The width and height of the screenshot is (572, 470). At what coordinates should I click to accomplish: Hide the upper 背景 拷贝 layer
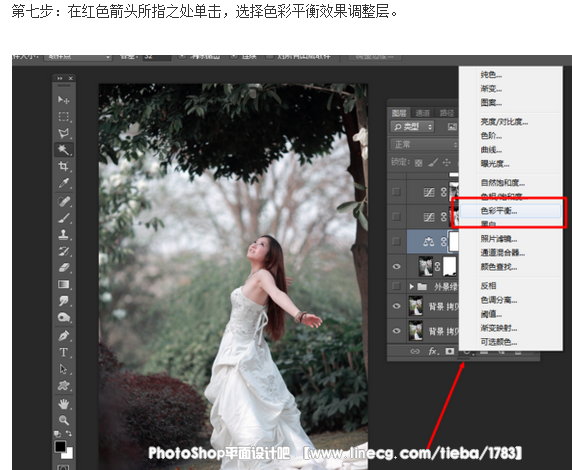pos(396,306)
